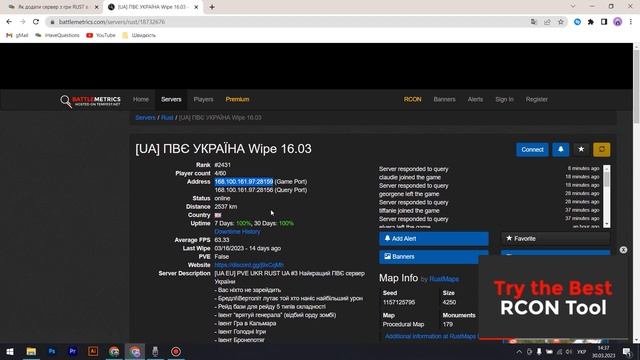Click the Add Alert button

433,239
